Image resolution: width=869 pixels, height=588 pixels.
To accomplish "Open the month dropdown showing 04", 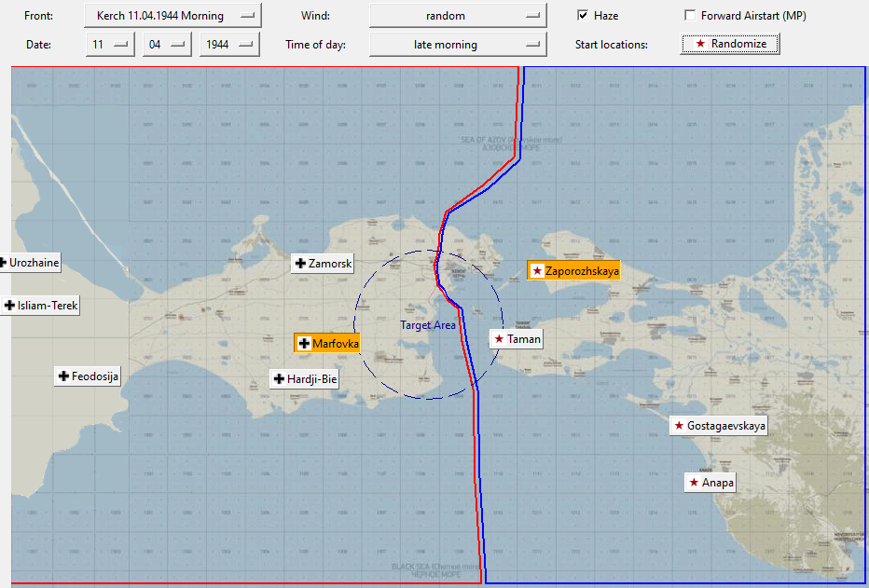I will (x=167, y=45).
